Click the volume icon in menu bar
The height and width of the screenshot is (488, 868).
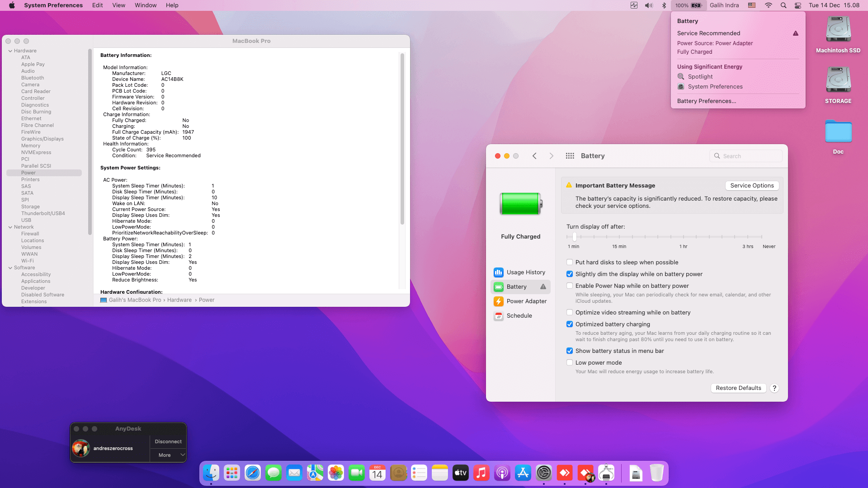click(649, 5)
